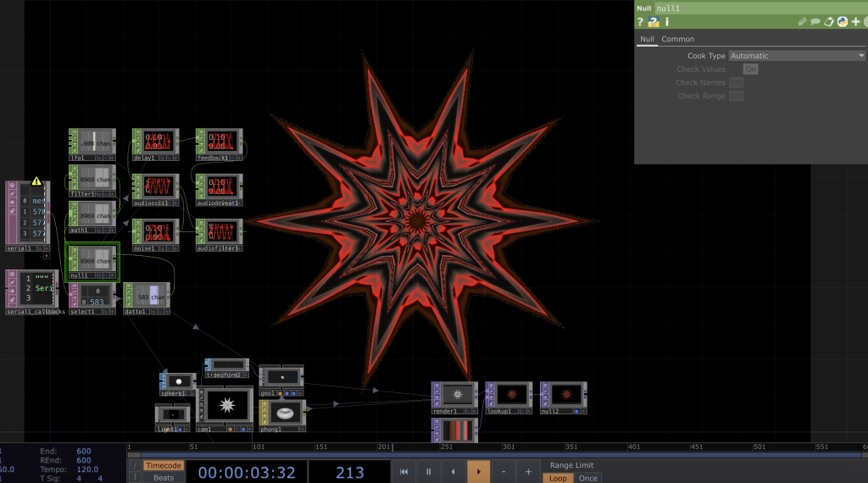Switch range limit to Once

click(588, 478)
